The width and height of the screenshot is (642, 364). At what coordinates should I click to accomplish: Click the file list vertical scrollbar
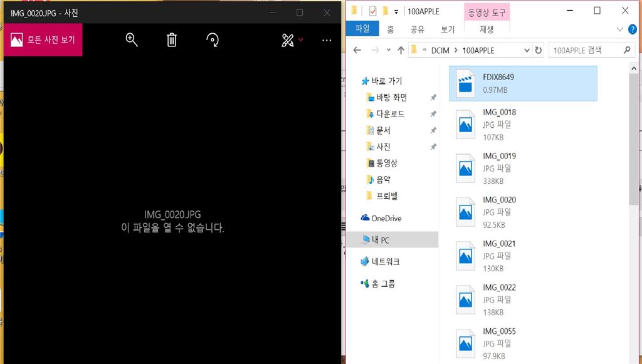point(633,139)
